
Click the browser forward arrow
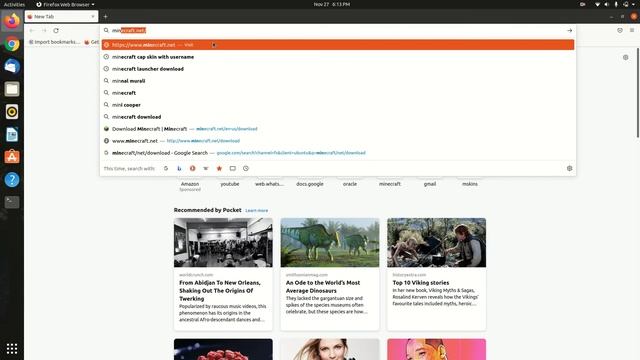click(x=44, y=31)
